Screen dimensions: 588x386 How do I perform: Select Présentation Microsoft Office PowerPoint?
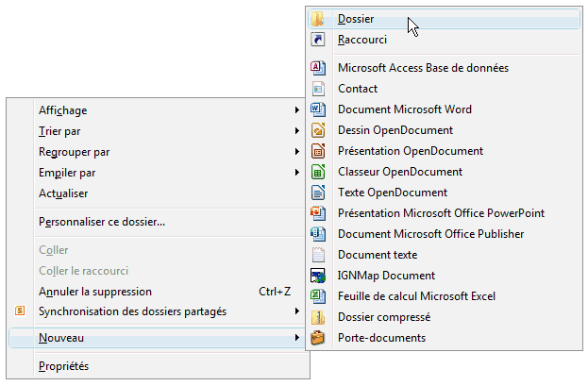[x=444, y=213]
